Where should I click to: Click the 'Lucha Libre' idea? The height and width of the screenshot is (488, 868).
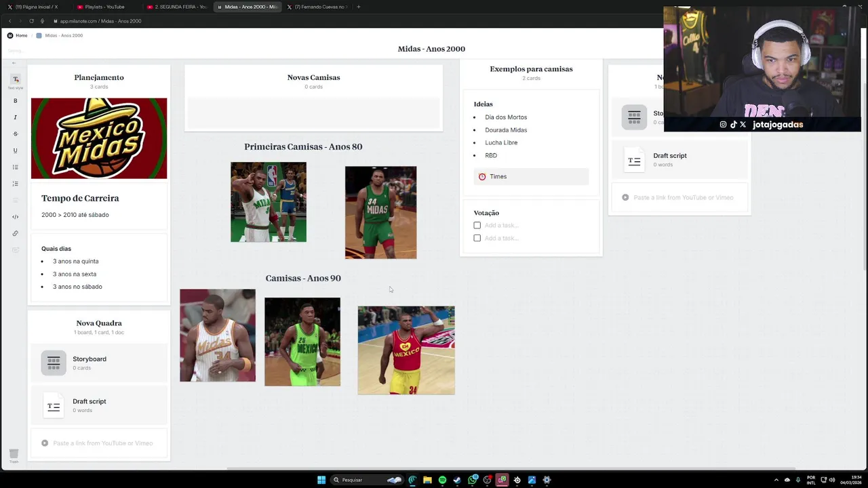(x=501, y=142)
